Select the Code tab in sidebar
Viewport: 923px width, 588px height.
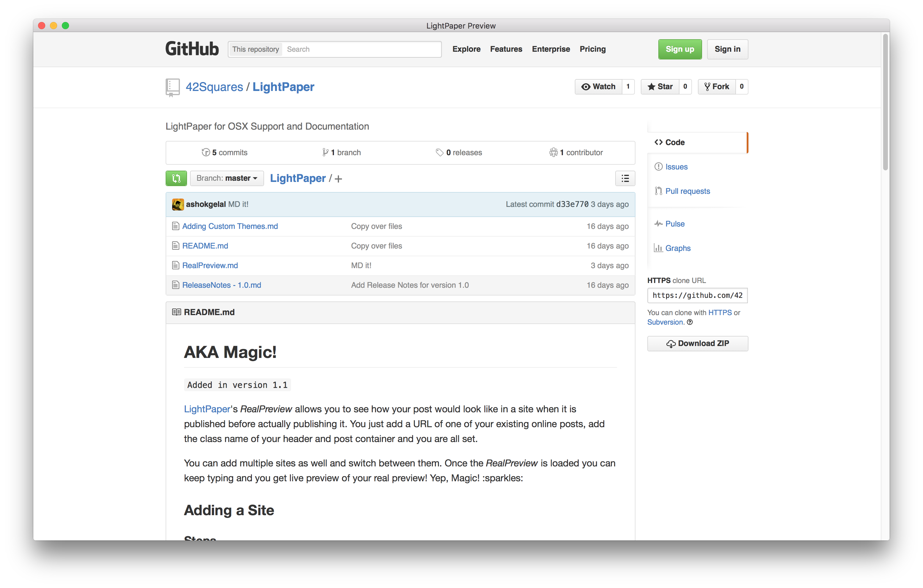[698, 142]
